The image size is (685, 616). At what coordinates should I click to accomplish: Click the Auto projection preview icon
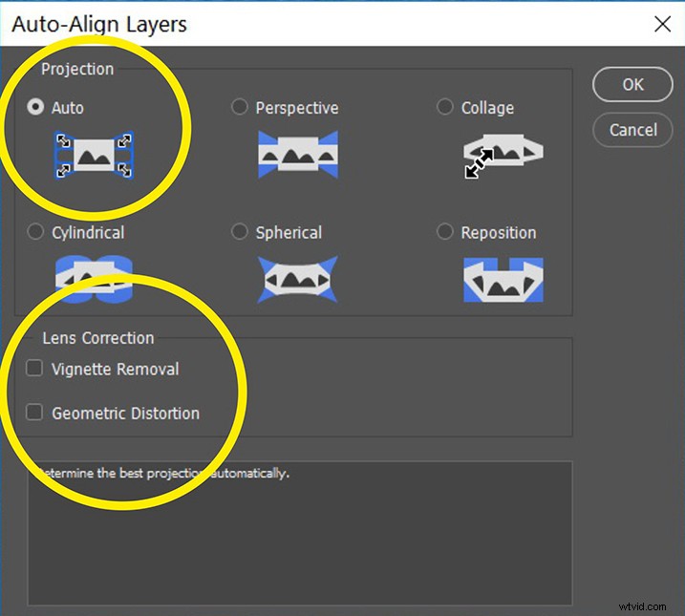(x=94, y=155)
